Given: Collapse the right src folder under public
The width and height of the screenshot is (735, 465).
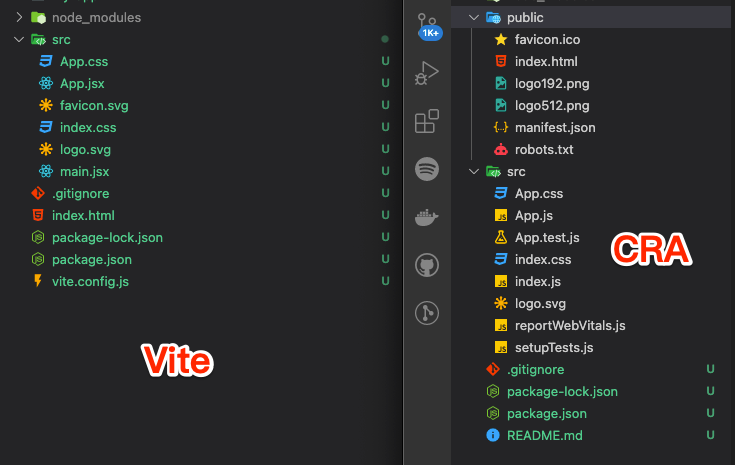Looking at the screenshot, I should pyautogui.click(x=474, y=172).
